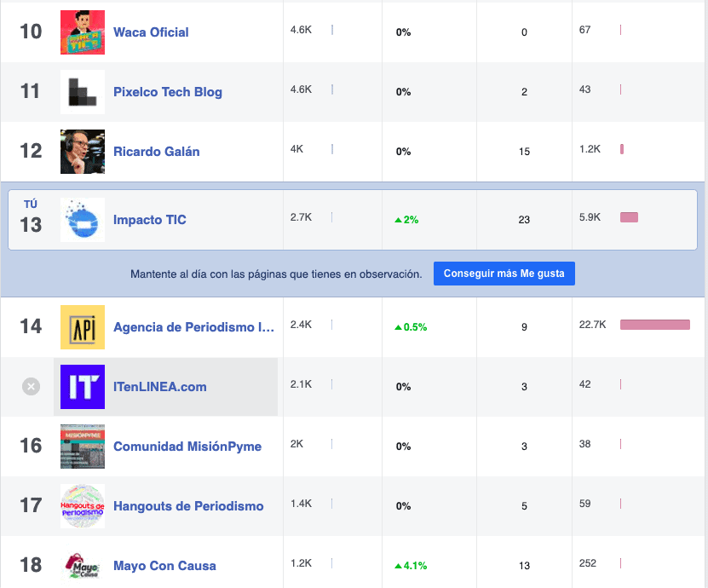Click the 22.7K engagement pink bar
Viewport: 708px width, 588px height.
654,325
